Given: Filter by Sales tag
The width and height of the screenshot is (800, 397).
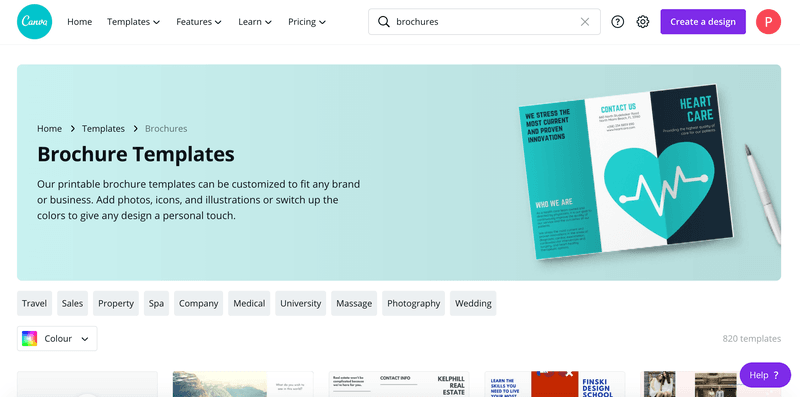Looking at the screenshot, I should click(x=72, y=303).
